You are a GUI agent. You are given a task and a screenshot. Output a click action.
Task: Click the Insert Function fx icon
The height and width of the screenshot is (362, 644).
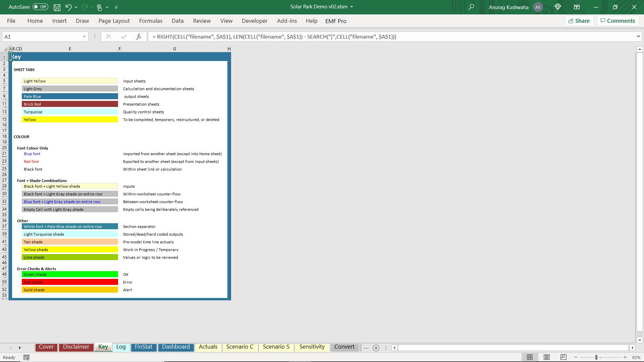point(139,37)
